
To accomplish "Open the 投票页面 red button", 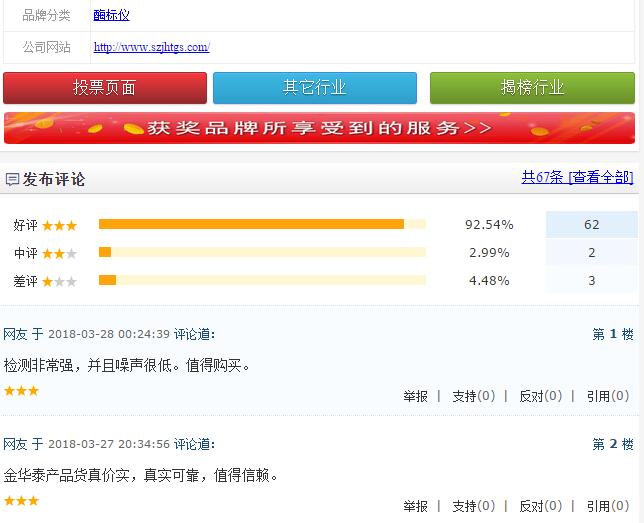I will pos(105,88).
